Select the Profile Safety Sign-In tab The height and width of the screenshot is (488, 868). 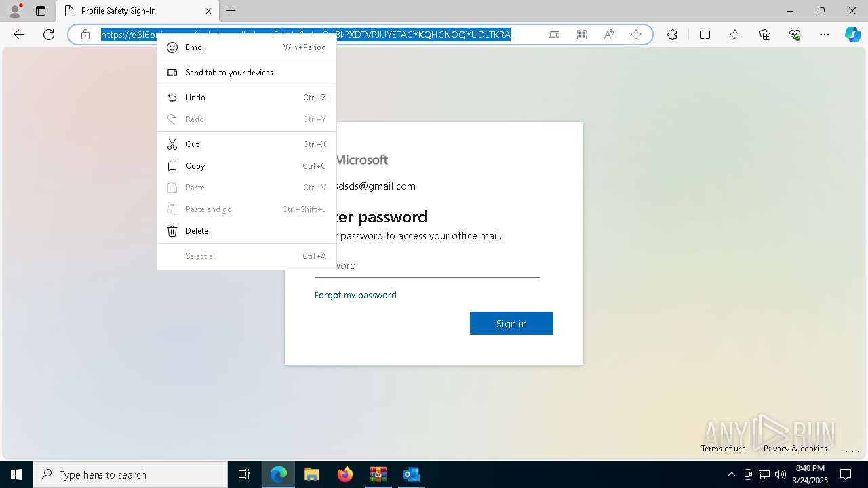pyautogui.click(x=138, y=11)
